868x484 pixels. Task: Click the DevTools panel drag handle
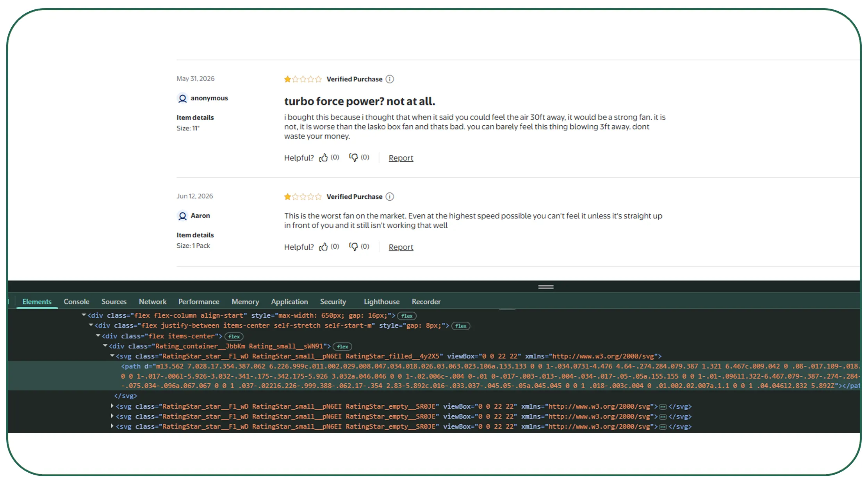[x=546, y=287]
